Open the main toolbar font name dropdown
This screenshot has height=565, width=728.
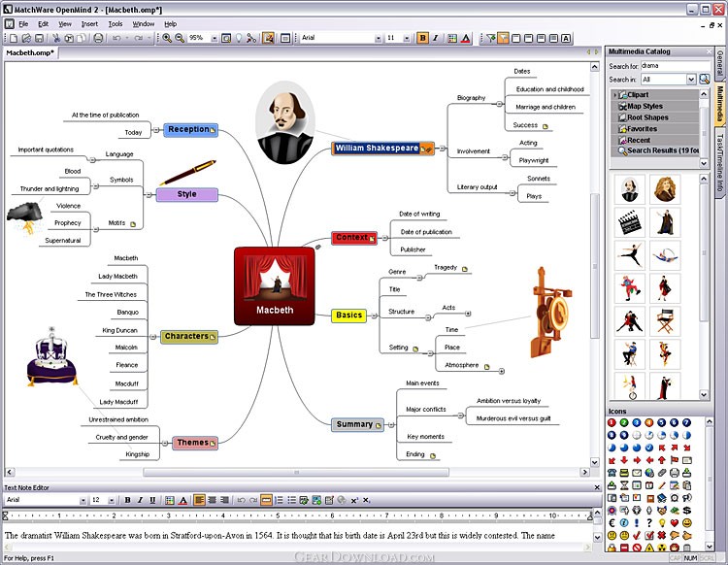(x=378, y=39)
